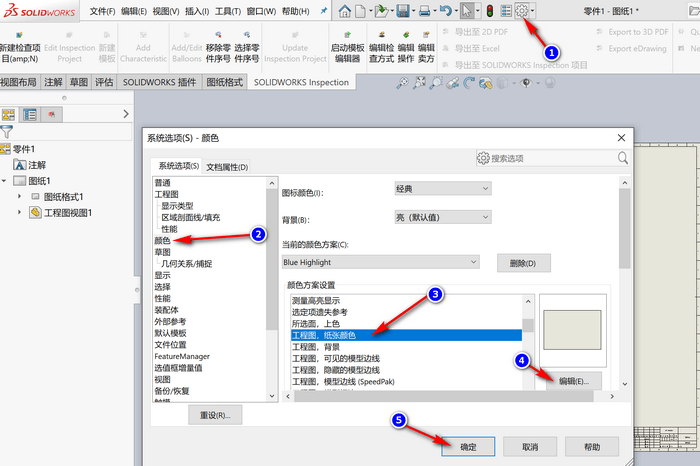Click the Rotate view icon

click(x=469, y=83)
